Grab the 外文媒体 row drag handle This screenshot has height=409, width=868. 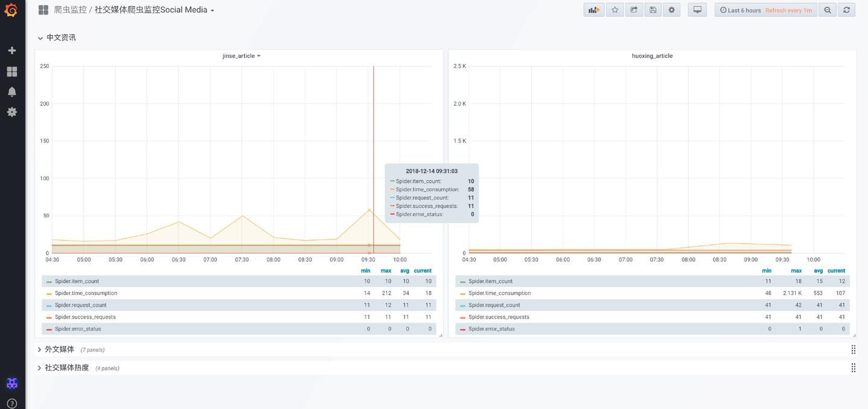click(x=853, y=349)
